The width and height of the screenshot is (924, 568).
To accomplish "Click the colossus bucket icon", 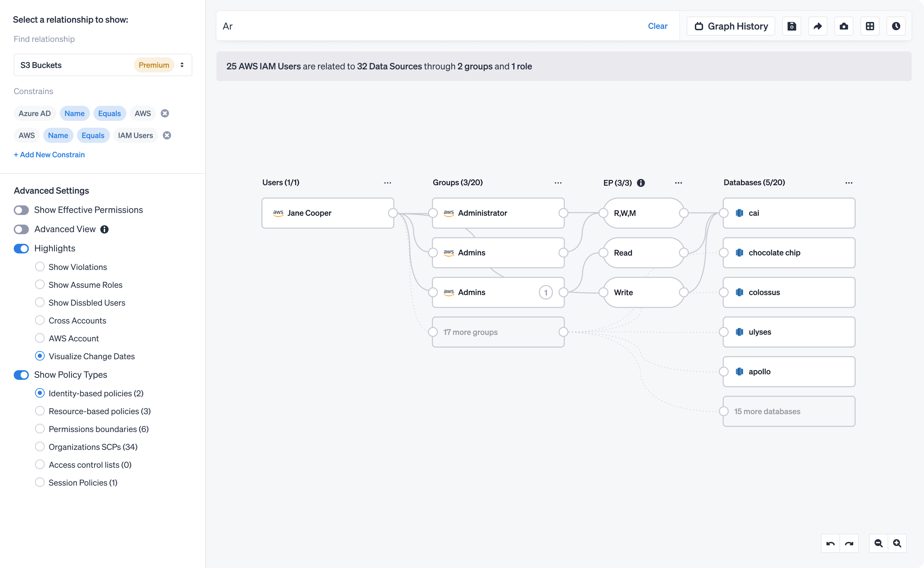I will (x=739, y=293).
